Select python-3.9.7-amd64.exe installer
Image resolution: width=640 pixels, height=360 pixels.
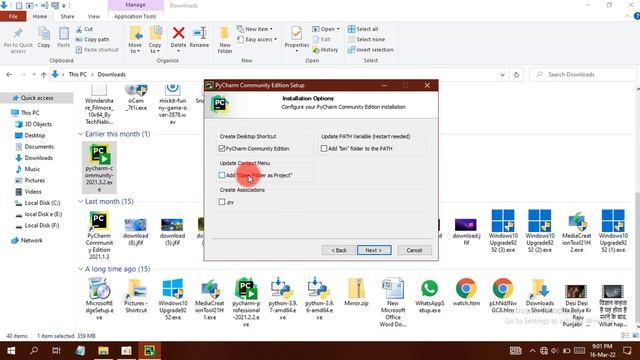(283, 299)
